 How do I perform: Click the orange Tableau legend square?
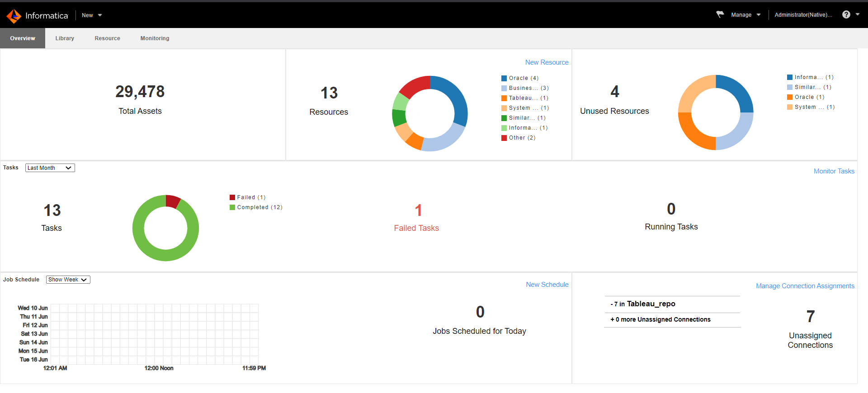point(504,98)
